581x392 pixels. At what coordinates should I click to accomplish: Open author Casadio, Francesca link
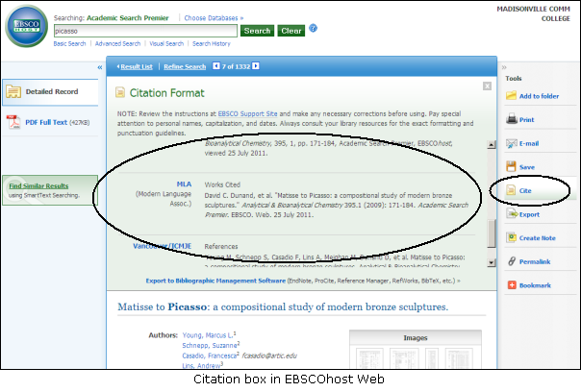(210, 355)
